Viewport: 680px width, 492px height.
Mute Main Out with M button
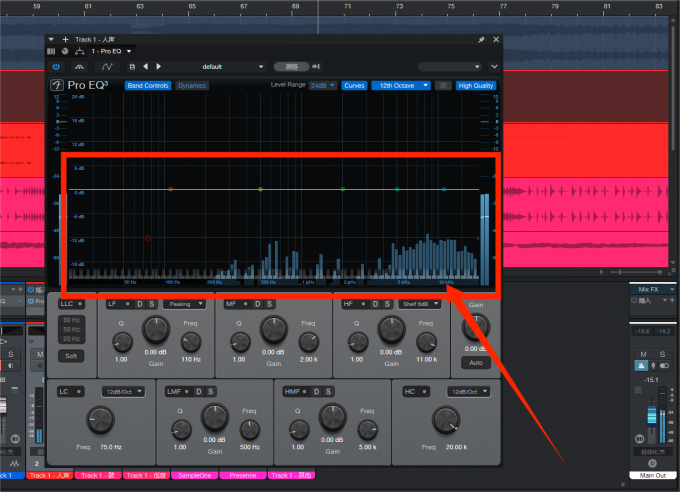[644, 354]
